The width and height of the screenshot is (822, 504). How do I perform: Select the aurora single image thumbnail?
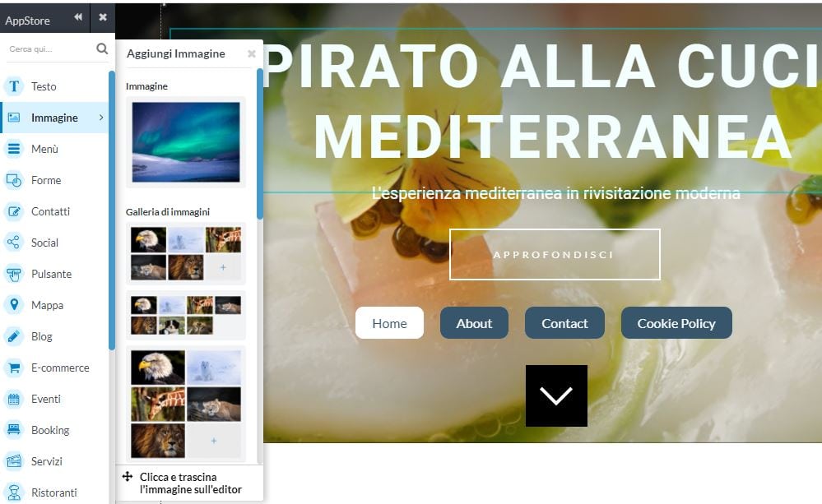186,142
